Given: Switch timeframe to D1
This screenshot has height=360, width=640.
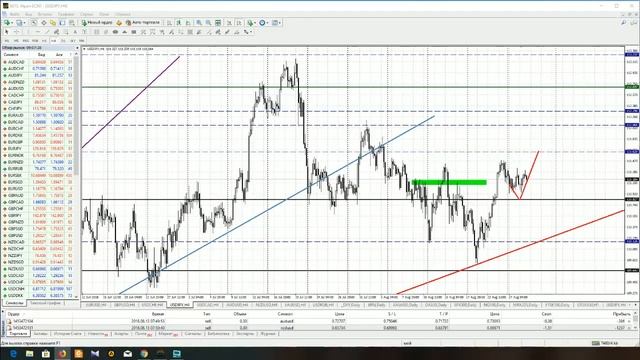Looking at the screenshot, I should click(x=63, y=40).
